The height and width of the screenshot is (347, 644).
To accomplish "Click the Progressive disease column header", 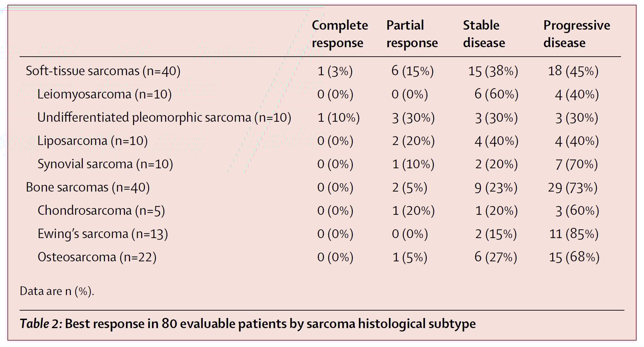I will pos(576,34).
